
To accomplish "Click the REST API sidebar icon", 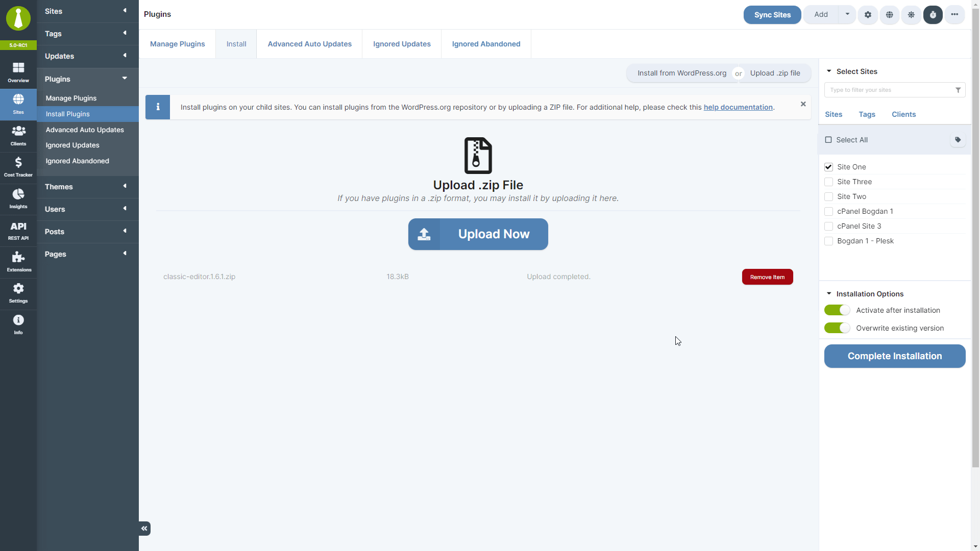I will [x=18, y=230].
